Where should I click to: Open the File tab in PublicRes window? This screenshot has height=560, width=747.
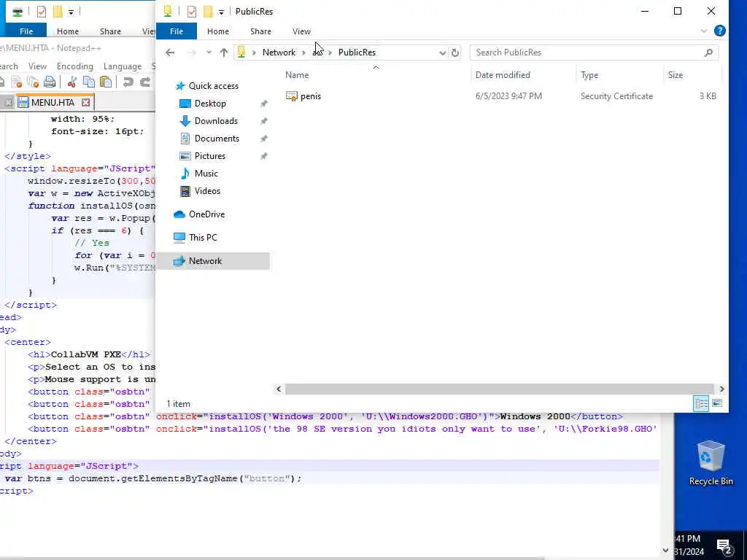[x=177, y=31]
